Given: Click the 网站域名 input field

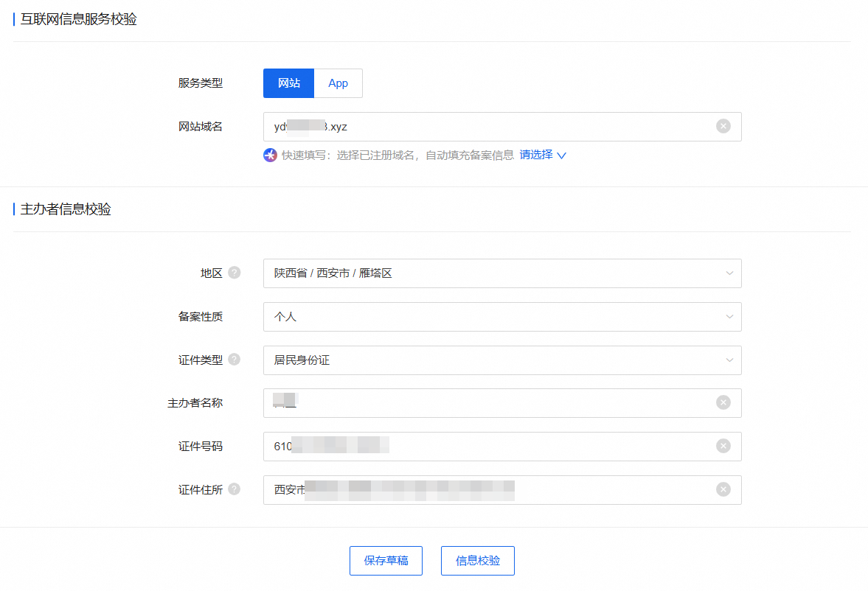Looking at the screenshot, I should click(502, 127).
